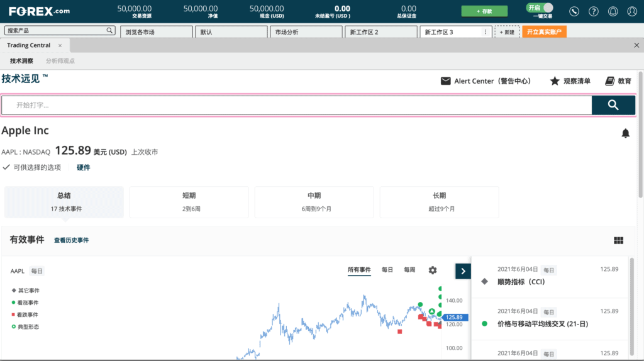Click the 开始打字 search input
The height and width of the screenshot is (361, 644).
[297, 105]
